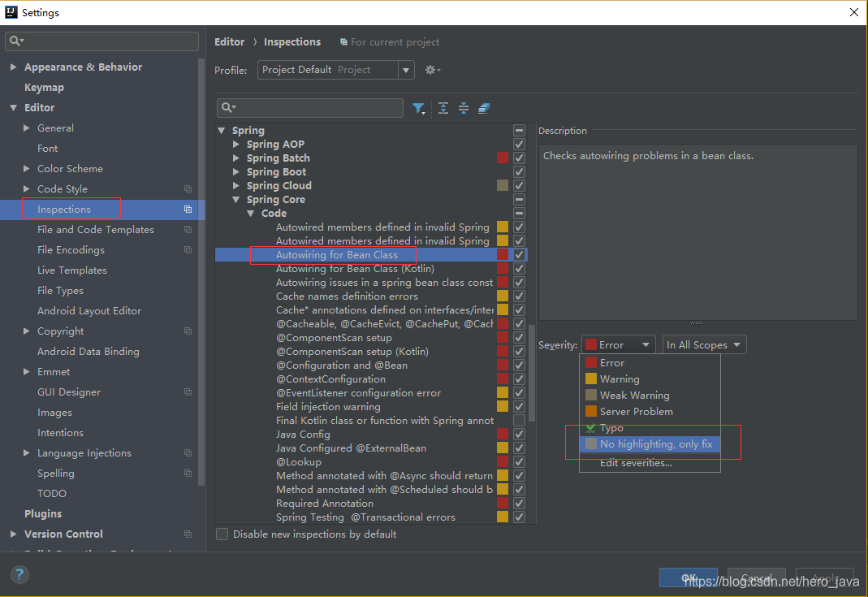The image size is (868, 597).
Task: Click the project icon beside Version Control
Action: pos(188,534)
